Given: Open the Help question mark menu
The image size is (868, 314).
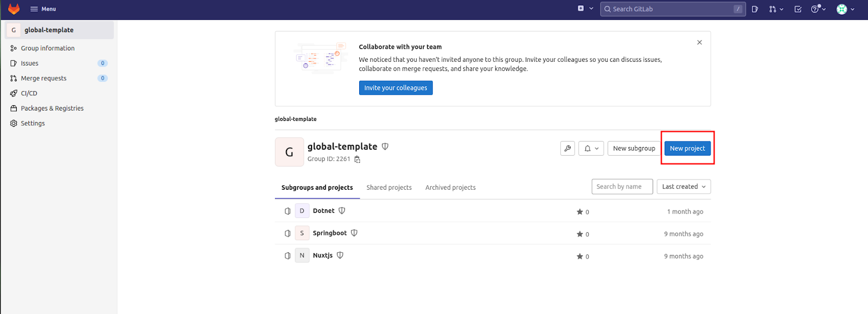Looking at the screenshot, I should 818,9.
